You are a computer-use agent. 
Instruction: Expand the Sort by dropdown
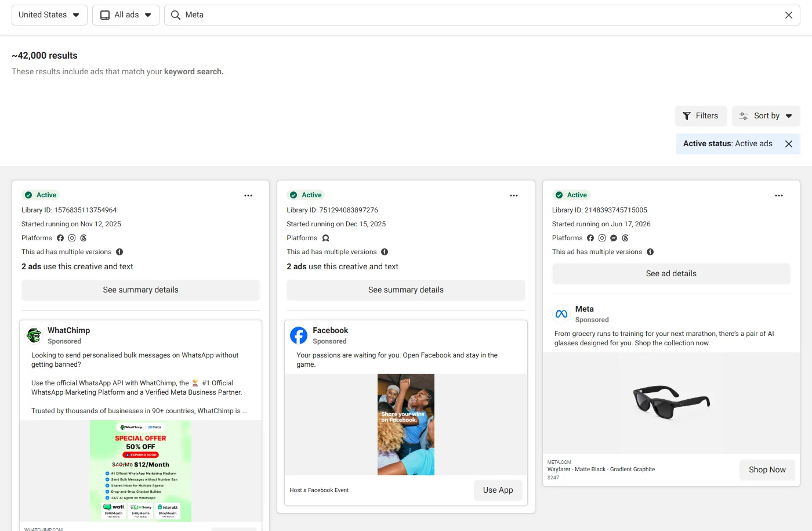[x=766, y=116]
